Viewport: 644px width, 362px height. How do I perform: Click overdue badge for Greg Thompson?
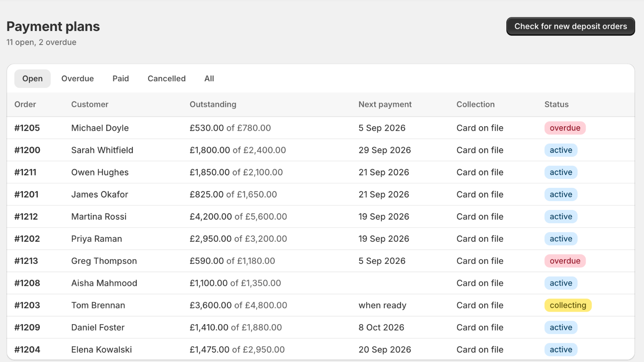pos(565,261)
